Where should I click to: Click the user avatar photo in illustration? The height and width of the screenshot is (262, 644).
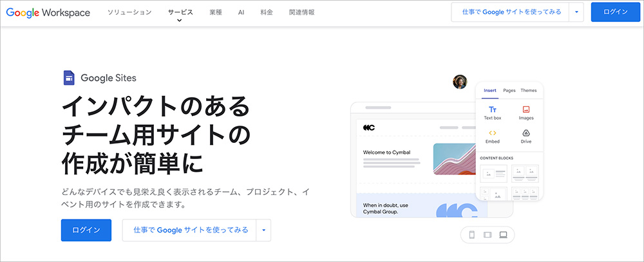(x=460, y=82)
